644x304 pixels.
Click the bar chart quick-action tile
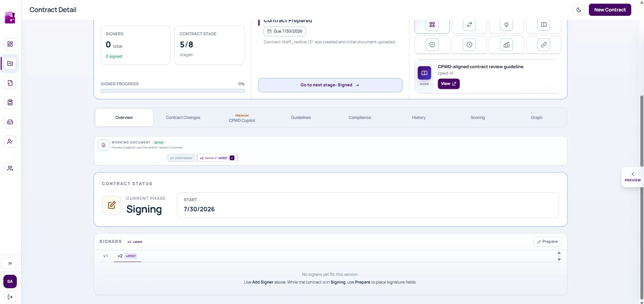(506, 45)
